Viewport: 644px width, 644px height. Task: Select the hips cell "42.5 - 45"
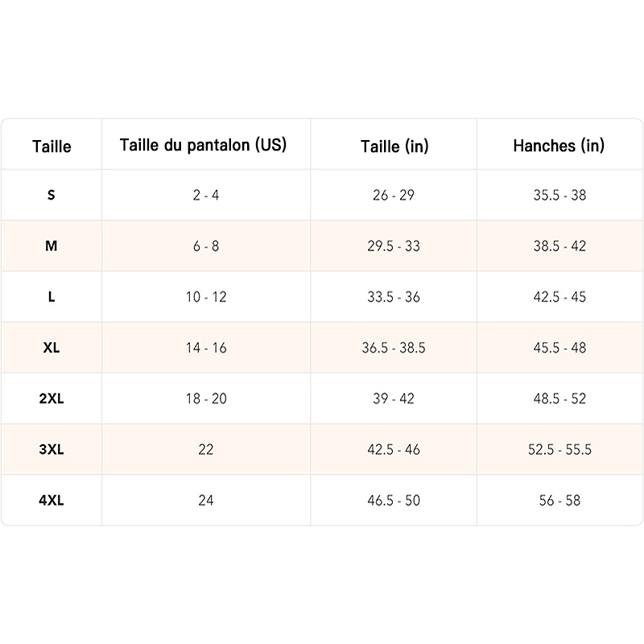559,296
